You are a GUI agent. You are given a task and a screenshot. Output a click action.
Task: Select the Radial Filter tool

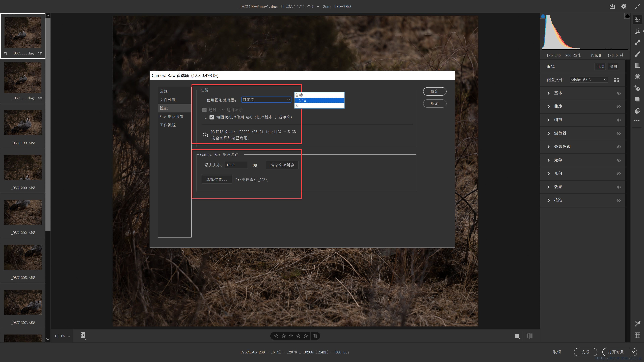tap(637, 77)
